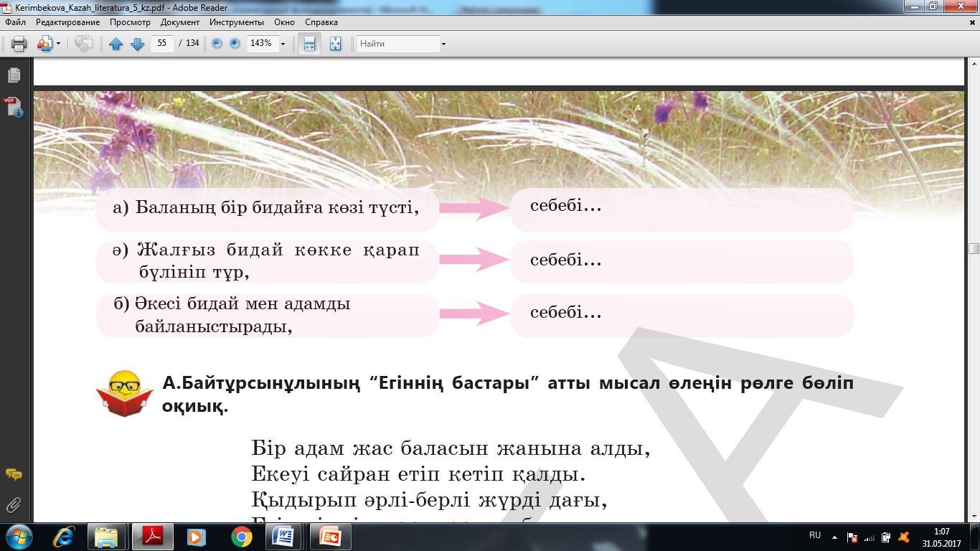The image size is (980, 551).
Task: Open the Справка menu
Action: 321,22
